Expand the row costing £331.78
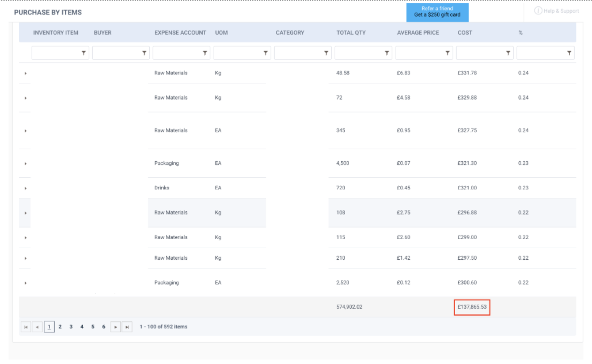This screenshot has width=592, height=364. [26, 73]
